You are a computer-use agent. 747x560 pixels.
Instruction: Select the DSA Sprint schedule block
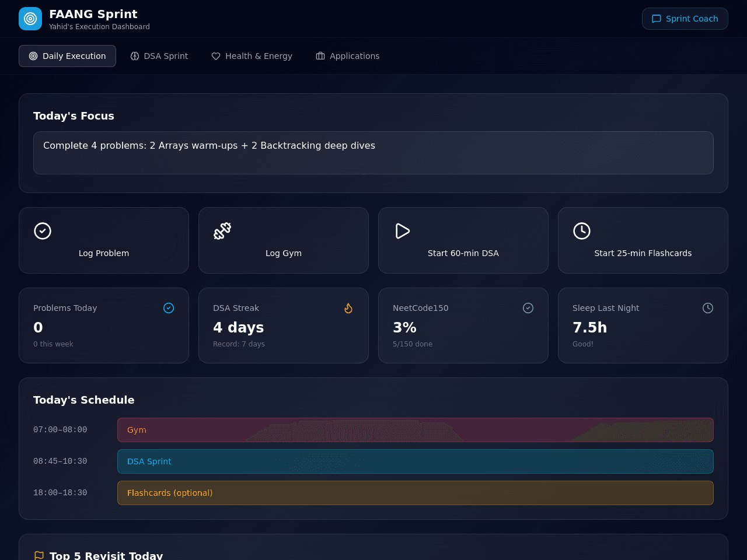click(416, 461)
